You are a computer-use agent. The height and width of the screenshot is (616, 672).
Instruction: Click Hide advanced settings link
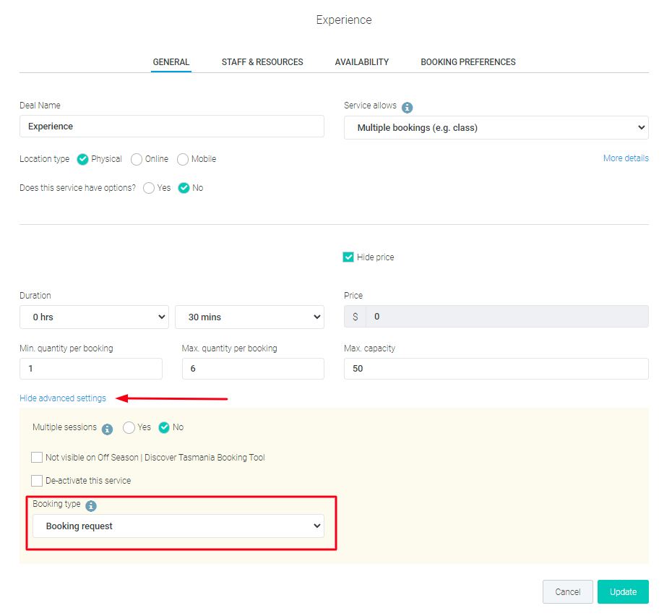click(x=63, y=398)
